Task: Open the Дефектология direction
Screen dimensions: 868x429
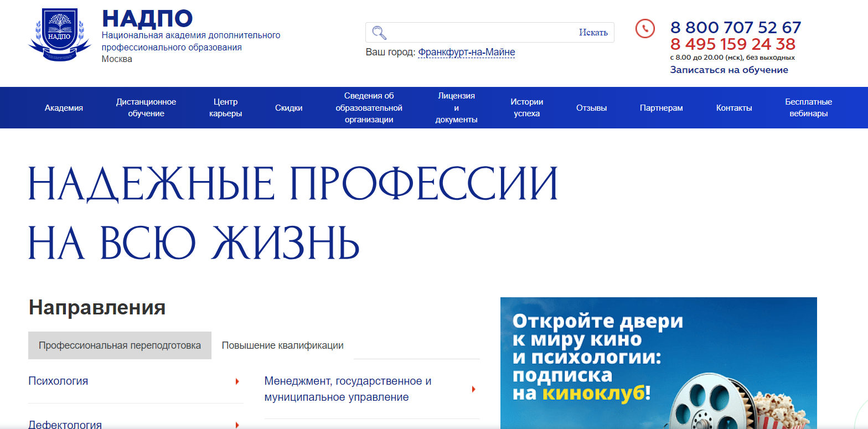Action: 65,425
